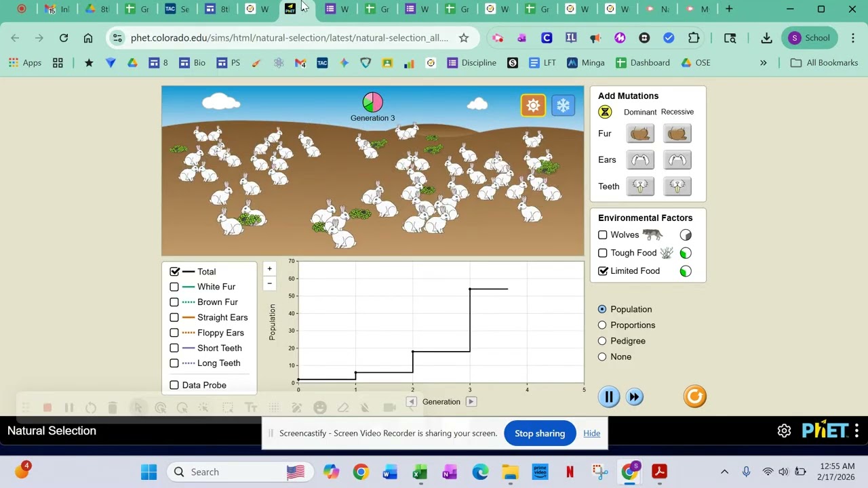The image size is (868, 488).
Task: Open Chrome downloads
Action: coord(766,38)
